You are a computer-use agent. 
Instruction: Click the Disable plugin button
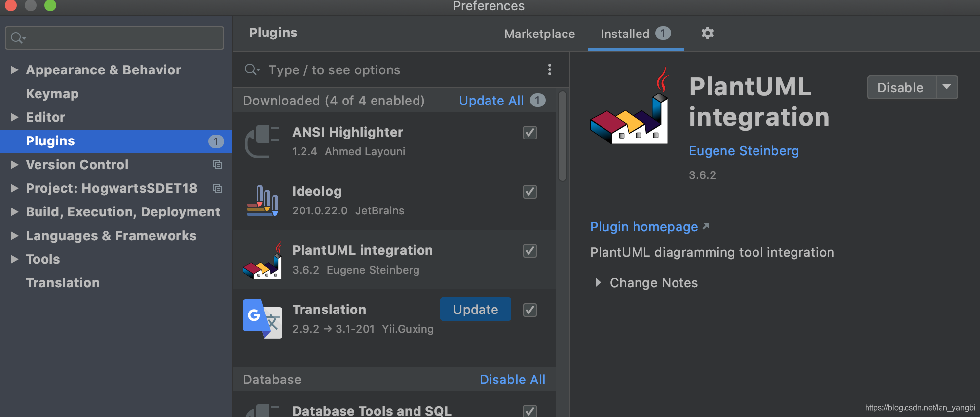tap(901, 87)
